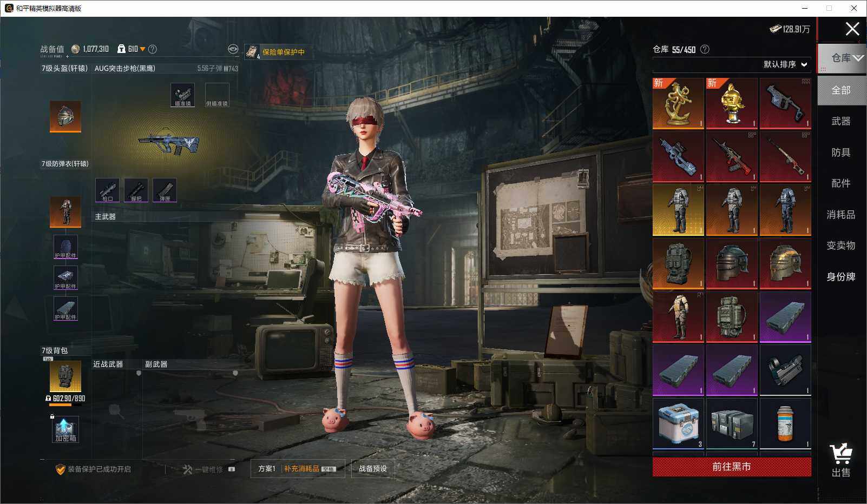
Task: Close the warehouse screen with X
Action: point(852,29)
